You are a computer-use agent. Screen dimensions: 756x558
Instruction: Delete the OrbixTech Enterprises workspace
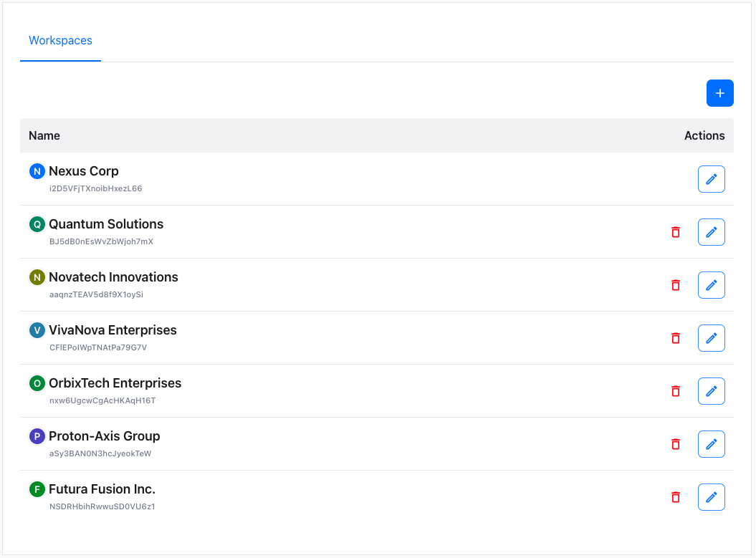675,391
